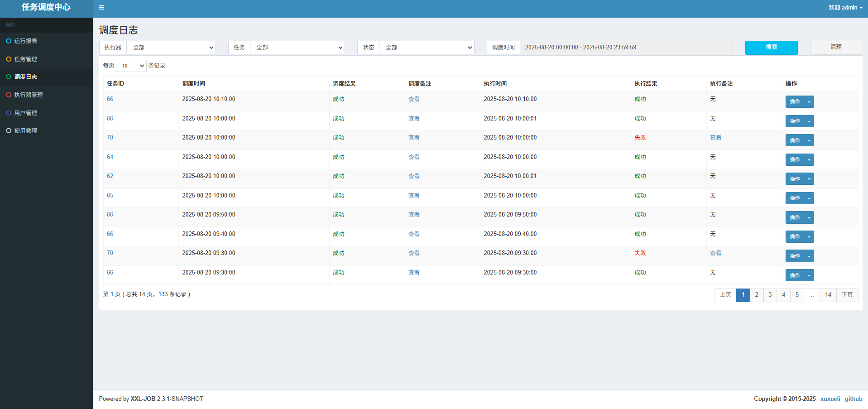Click the 运行报表 circle icon in sidebar
The height and width of the screenshot is (409, 868).
[9, 41]
